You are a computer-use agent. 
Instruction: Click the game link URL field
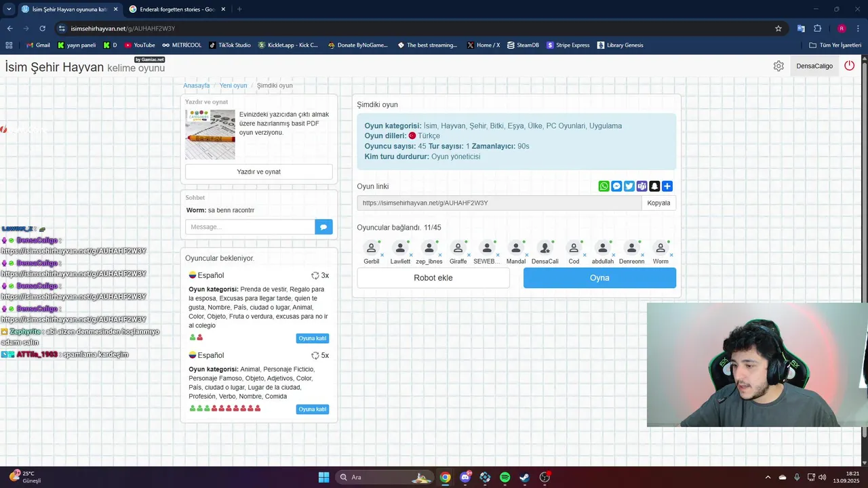500,203
